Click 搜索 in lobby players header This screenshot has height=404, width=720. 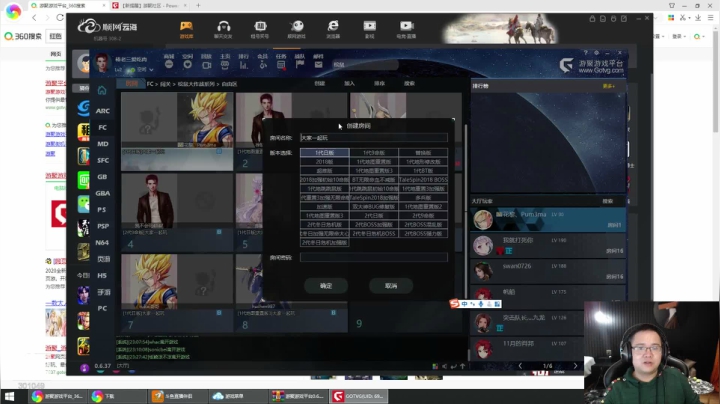point(608,201)
